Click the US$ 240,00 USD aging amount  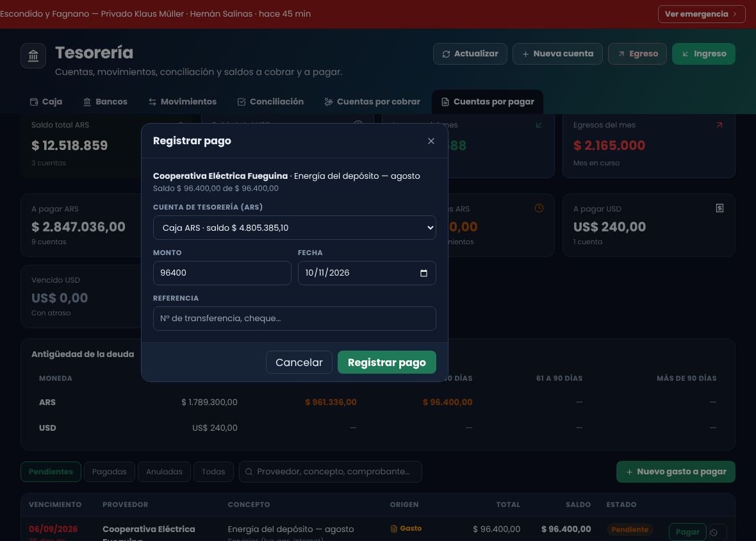click(x=215, y=428)
